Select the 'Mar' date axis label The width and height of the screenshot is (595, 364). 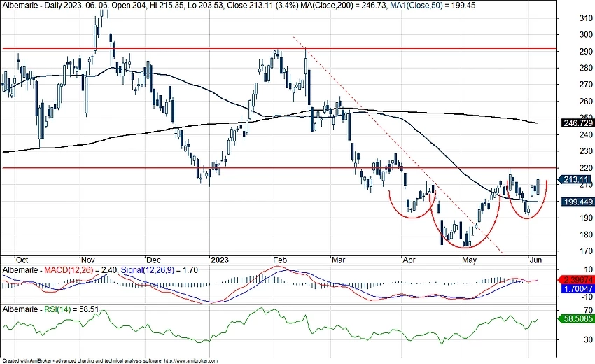[x=339, y=260]
